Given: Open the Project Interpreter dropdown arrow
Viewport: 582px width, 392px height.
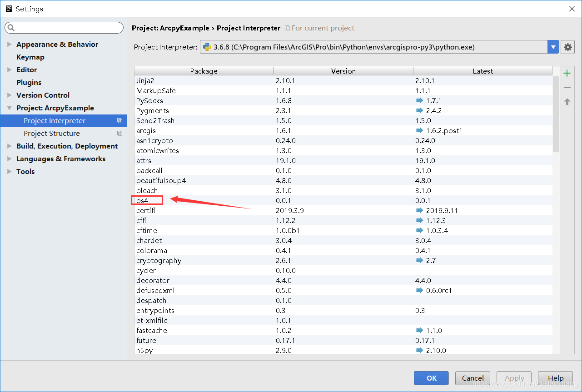Looking at the screenshot, I should click(553, 47).
